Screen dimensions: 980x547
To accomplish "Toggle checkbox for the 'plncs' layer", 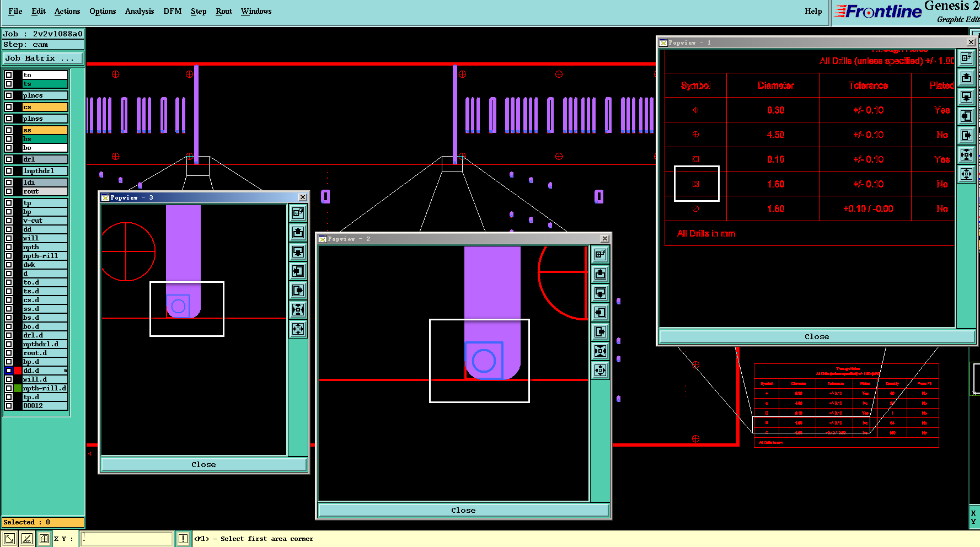I will click(9, 95).
